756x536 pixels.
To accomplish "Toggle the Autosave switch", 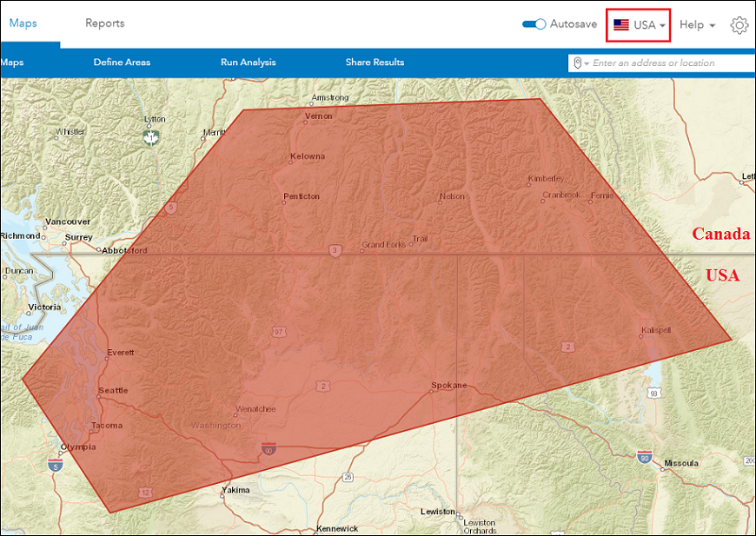I will [x=534, y=24].
